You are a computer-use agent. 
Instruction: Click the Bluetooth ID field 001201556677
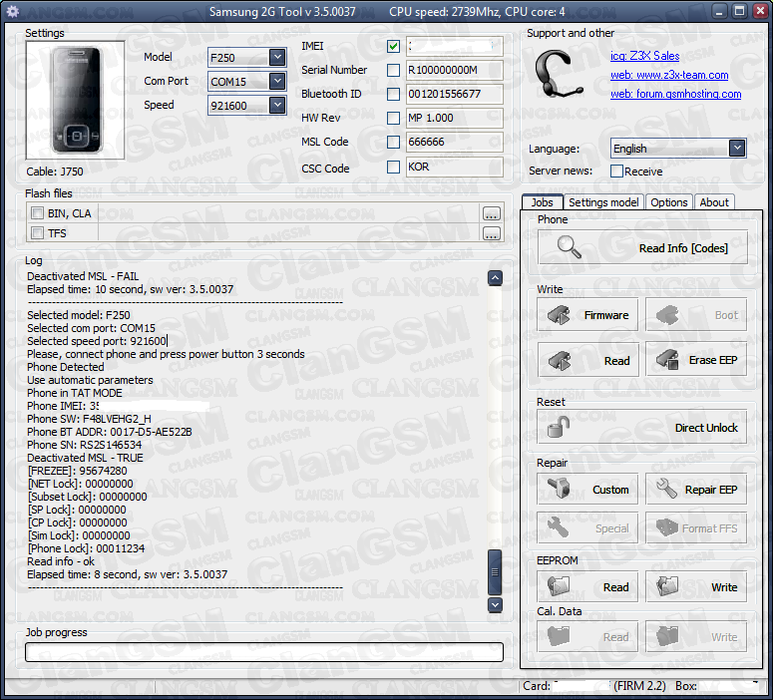pyautogui.click(x=454, y=94)
